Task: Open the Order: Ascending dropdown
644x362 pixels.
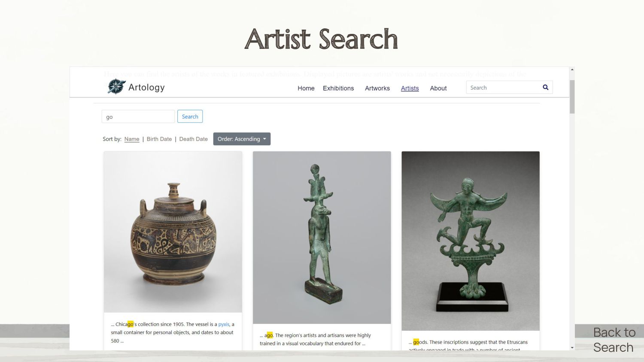Action: coord(242,139)
